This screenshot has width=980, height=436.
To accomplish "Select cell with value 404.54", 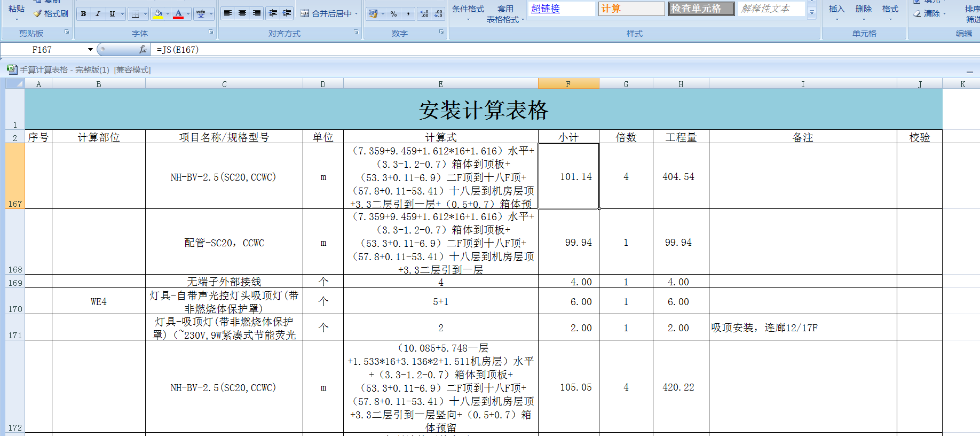I will click(x=681, y=176).
